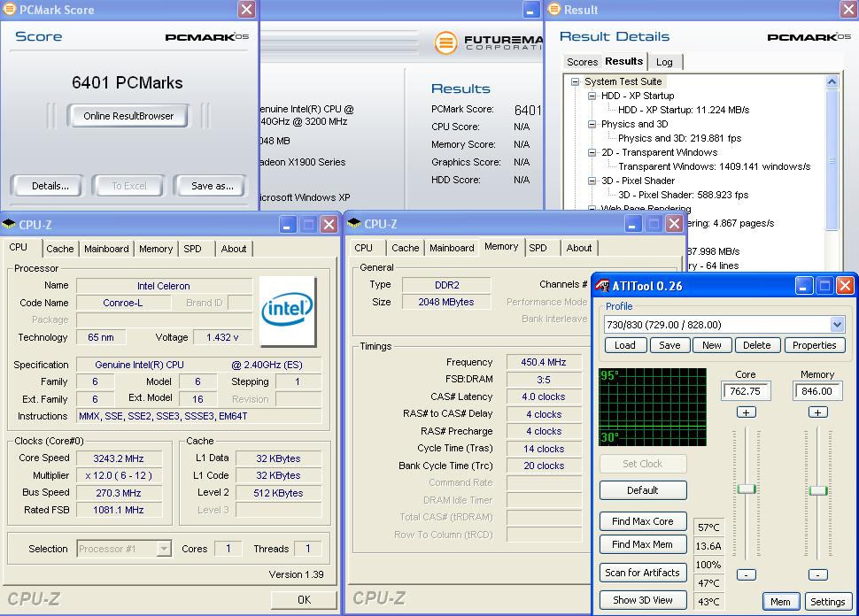Open ATITool profile Properties
The image size is (859, 616).
click(815, 345)
